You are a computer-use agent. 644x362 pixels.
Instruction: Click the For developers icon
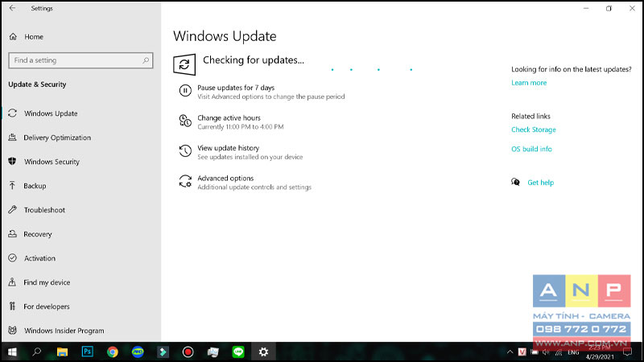tap(12, 306)
